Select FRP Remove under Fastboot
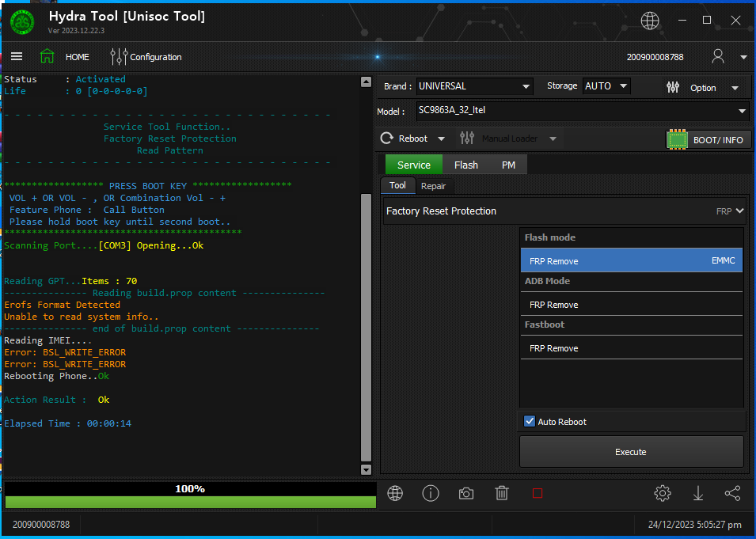The image size is (756, 539). pyautogui.click(x=631, y=348)
